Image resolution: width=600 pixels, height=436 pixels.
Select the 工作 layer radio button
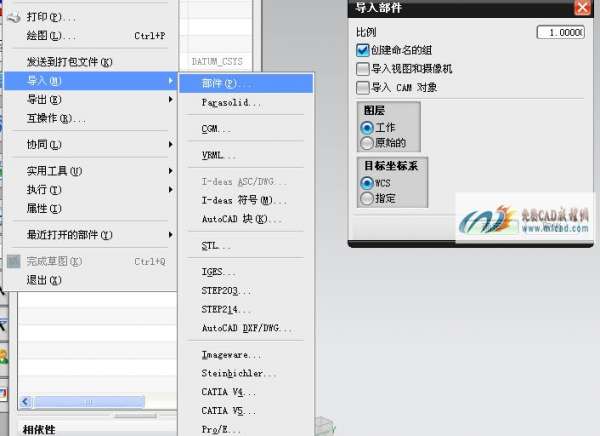tap(367, 128)
